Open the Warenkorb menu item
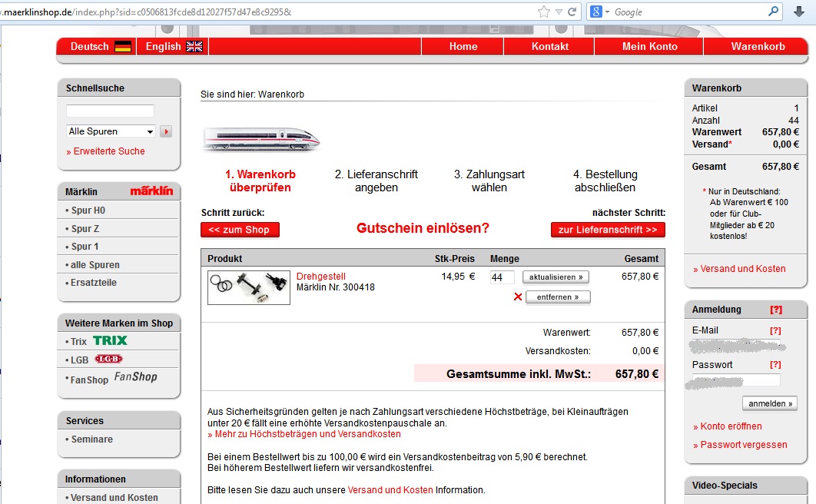816x504 pixels. point(757,46)
